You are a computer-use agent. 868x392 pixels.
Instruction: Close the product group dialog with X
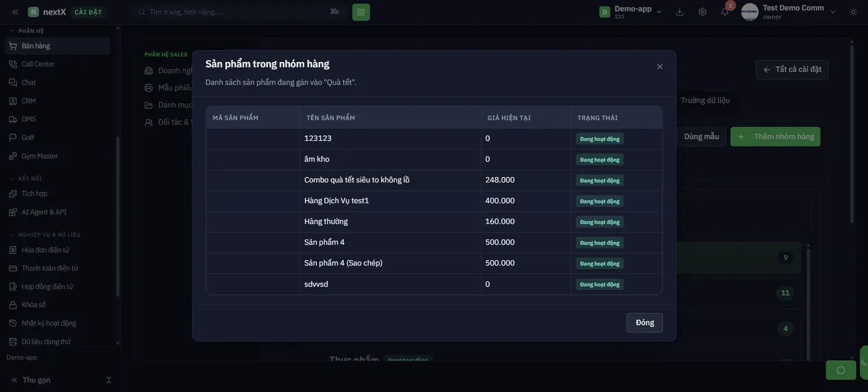point(660,66)
